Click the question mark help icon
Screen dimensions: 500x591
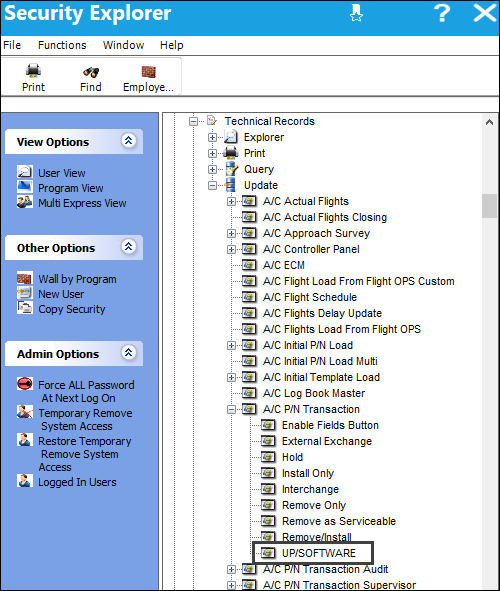(x=442, y=13)
